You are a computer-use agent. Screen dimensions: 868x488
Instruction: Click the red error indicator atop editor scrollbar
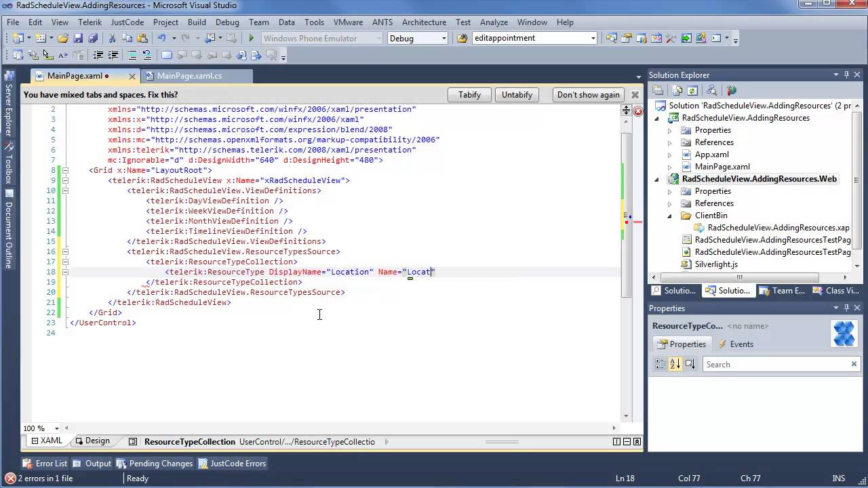637,110
